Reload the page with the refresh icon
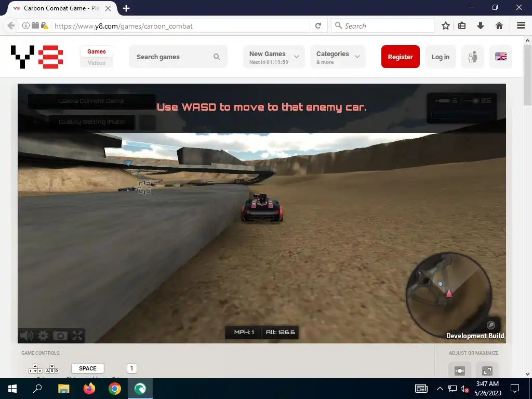This screenshot has height=399, width=532. pos(318,26)
